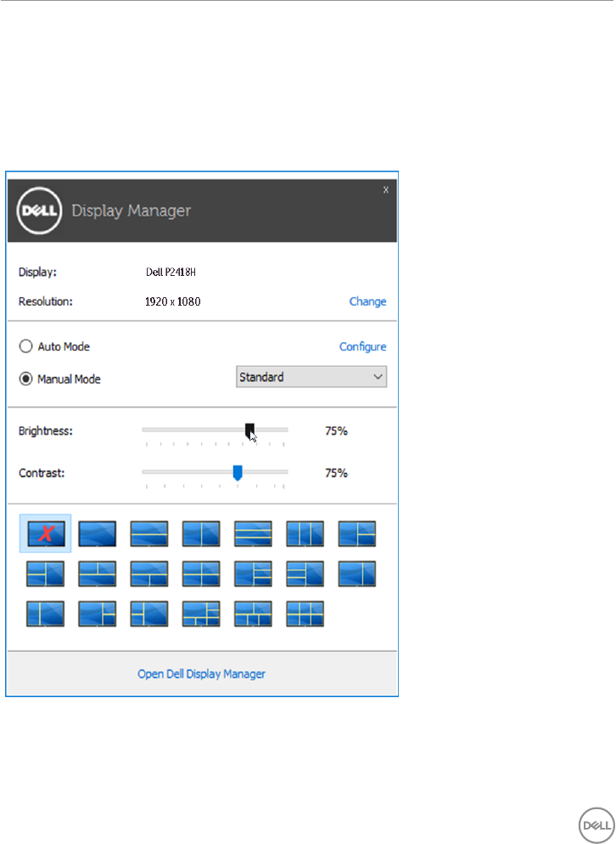Viewport: 616px width, 844px height.
Task: Select the red X layout to disable Easy Arrange
Action: (46, 533)
